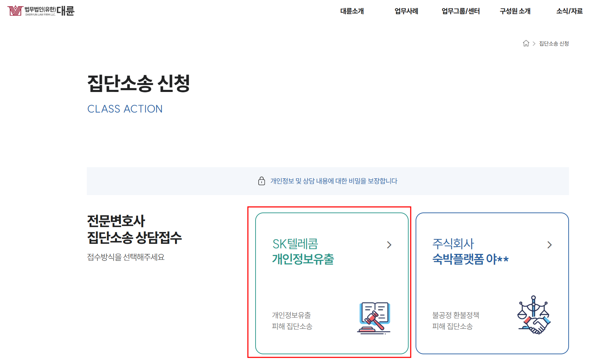The image size is (592, 364).
Task: Click the Daeryun Law Firm logo
Action: click(41, 11)
